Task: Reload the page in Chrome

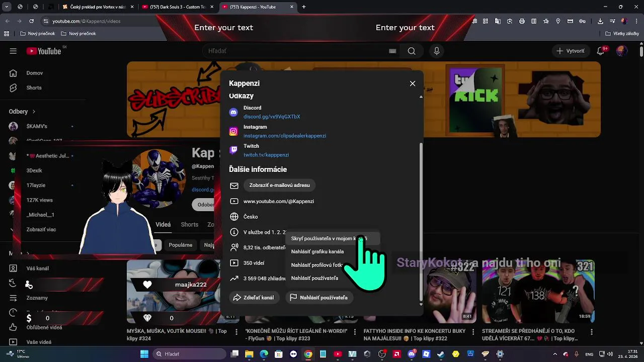Action: tap(31, 21)
